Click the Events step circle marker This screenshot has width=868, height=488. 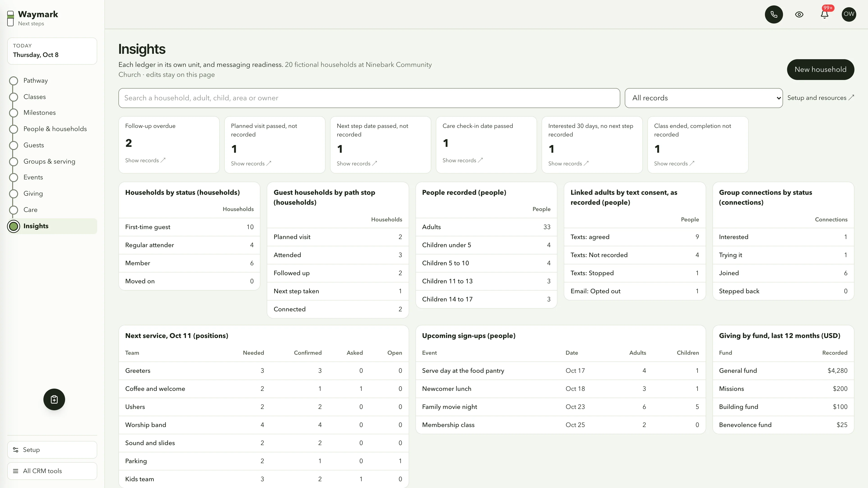tap(14, 178)
